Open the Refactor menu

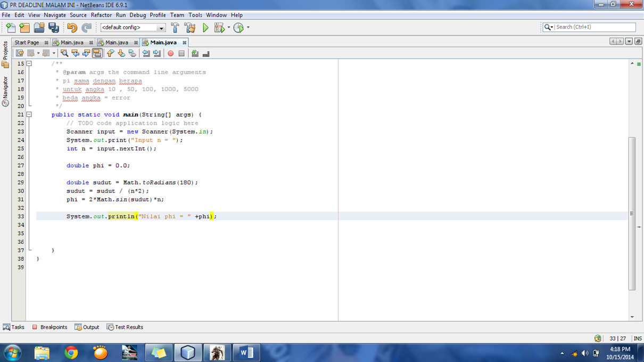point(101,15)
